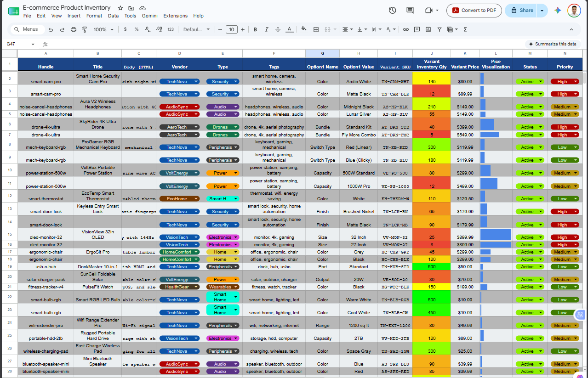Insert a link

405,29
